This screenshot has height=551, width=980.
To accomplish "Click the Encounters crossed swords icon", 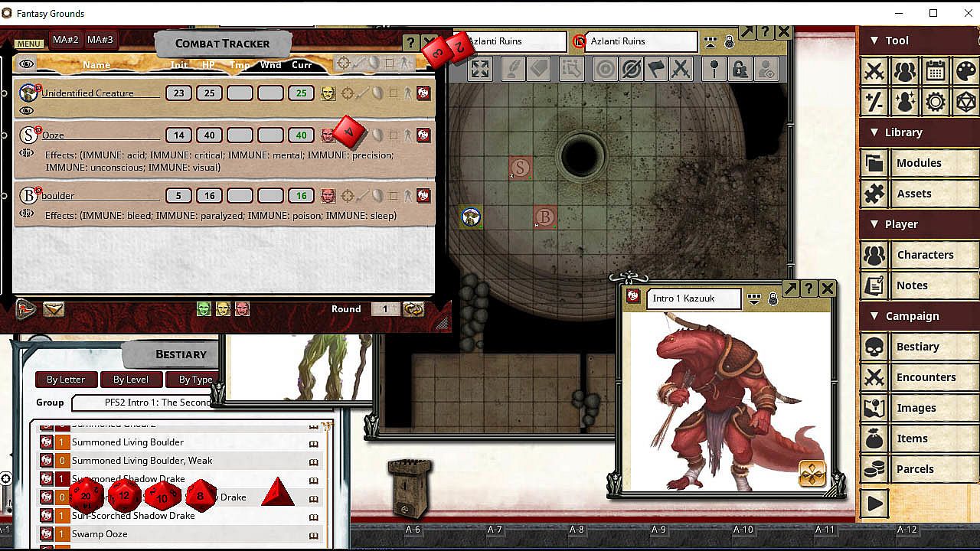I will coord(874,377).
